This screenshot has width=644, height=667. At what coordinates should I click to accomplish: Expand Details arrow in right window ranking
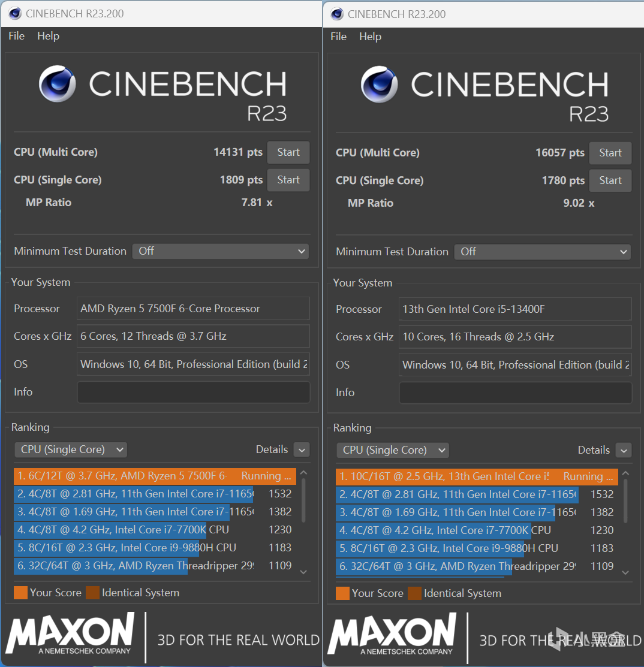tap(624, 450)
